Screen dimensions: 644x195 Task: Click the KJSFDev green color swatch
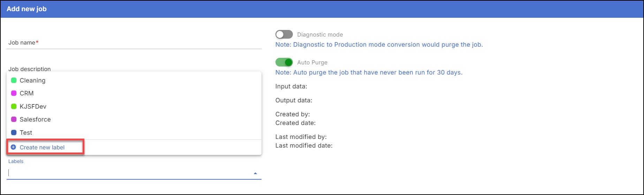14,107
